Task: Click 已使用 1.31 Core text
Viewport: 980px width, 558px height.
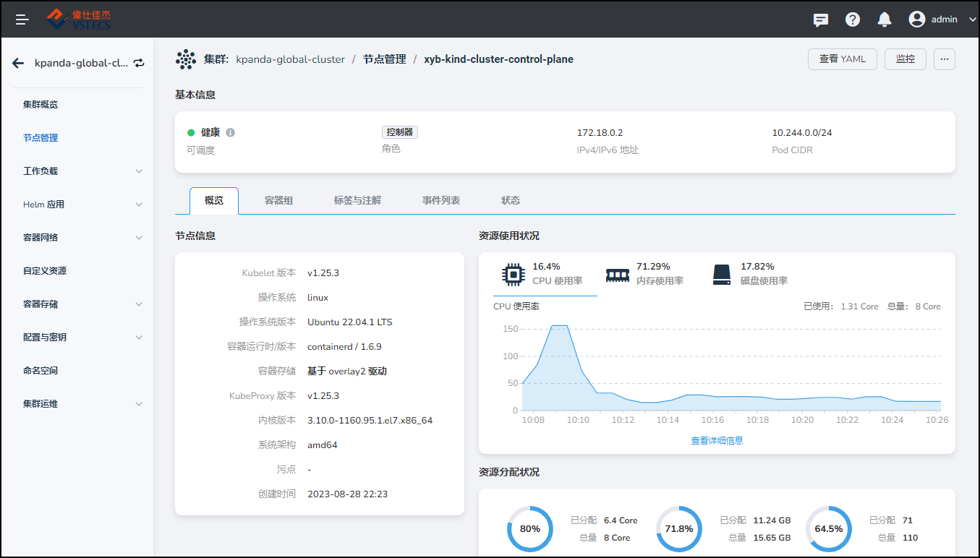Action: point(841,306)
